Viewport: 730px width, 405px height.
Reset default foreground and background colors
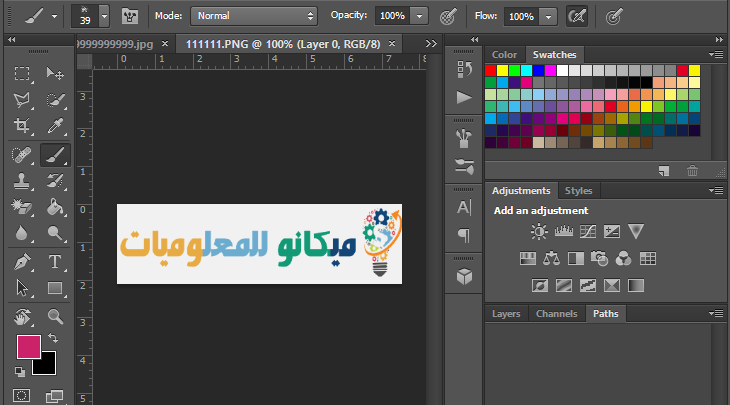(20, 371)
